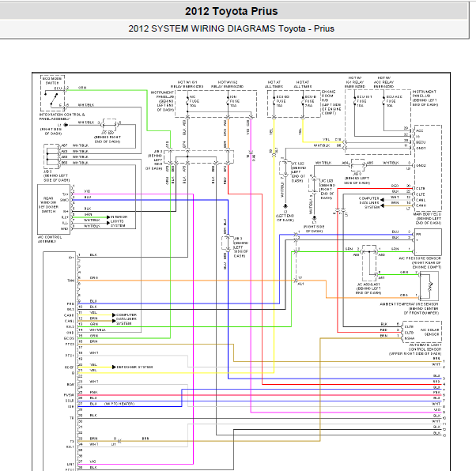
Task: Click the REAR WINDOW DEFOGGER SWITCH label
Action: pos(48,205)
